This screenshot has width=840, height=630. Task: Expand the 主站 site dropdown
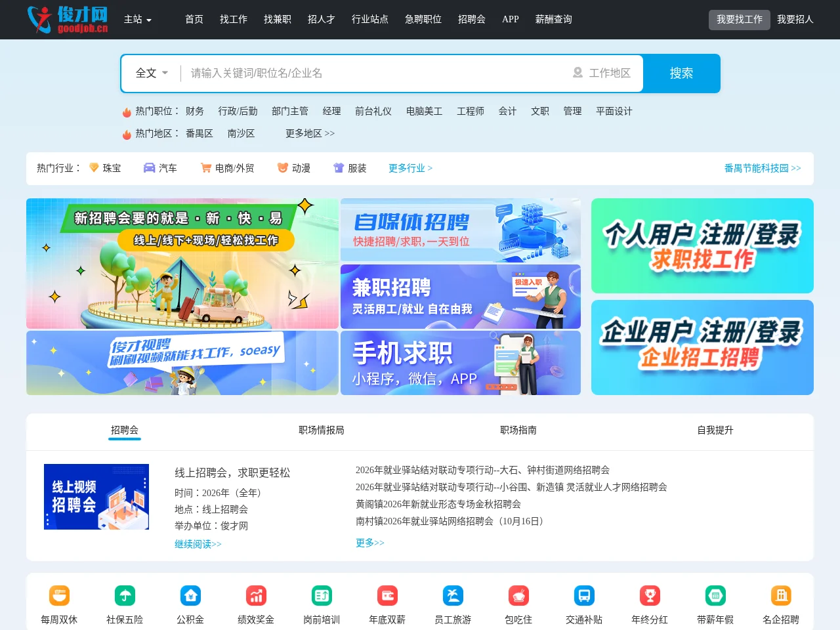(x=138, y=20)
